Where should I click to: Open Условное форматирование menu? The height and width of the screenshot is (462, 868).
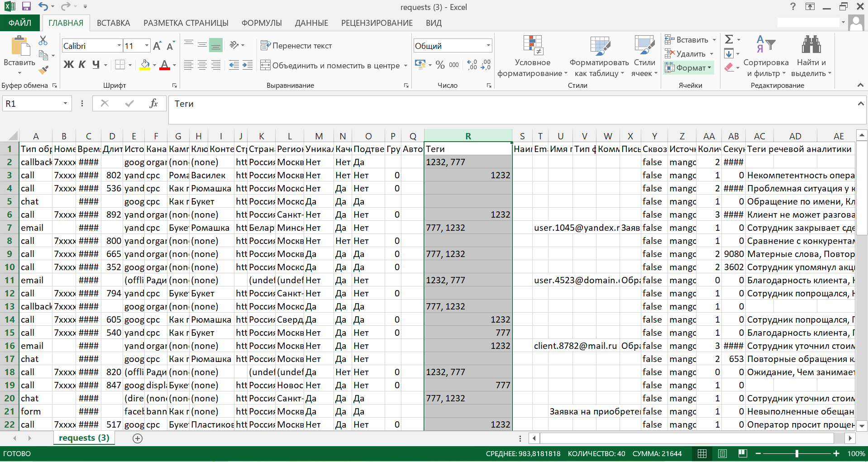532,56
